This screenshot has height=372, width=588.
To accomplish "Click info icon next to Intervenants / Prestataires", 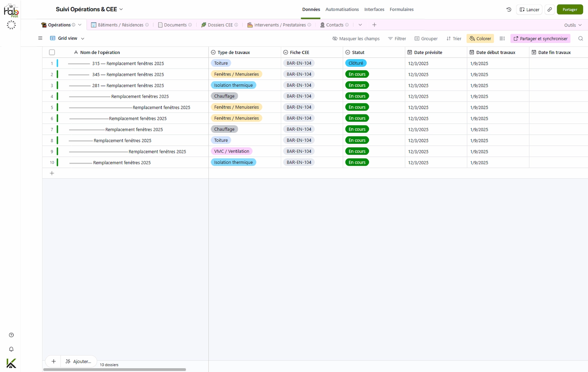I will click(x=309, y=25).
